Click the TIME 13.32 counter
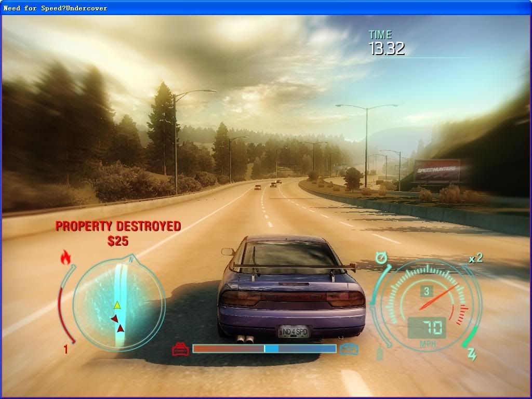 tap(386, 43)
